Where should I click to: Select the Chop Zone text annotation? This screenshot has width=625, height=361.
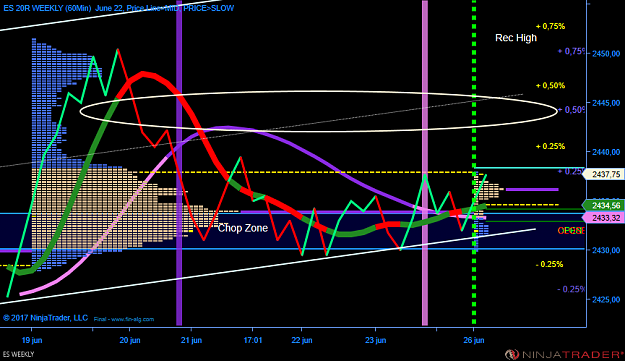pos(243,228)
